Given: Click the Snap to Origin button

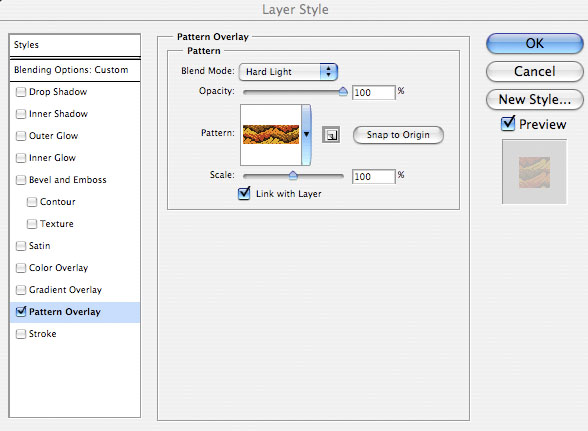Looking at the screenshot, I should coord(398,135).
